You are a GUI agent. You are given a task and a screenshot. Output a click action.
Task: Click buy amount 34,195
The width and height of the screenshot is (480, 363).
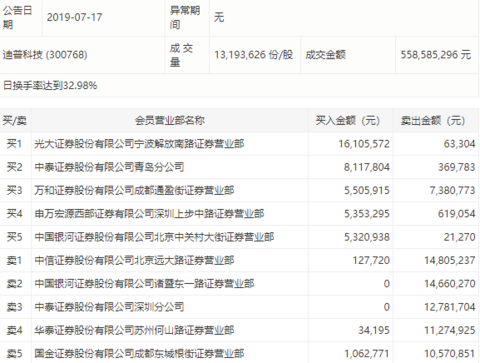point(374,330)
